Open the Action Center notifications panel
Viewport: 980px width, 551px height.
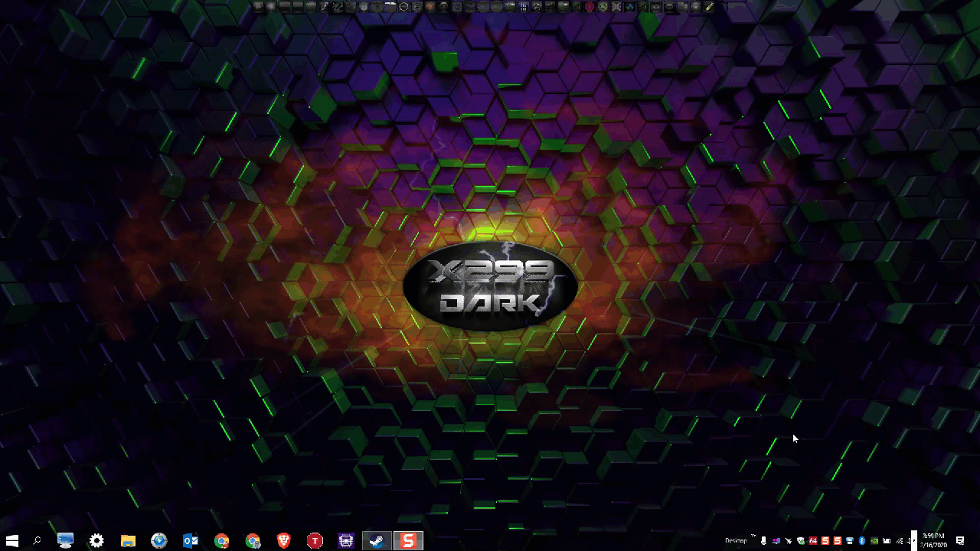point(960,541)
